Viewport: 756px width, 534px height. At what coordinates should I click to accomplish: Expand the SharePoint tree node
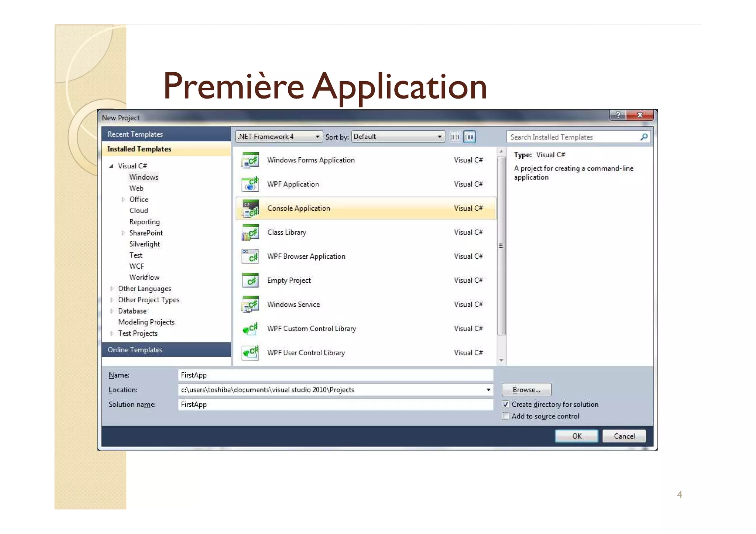pos(123,233)
